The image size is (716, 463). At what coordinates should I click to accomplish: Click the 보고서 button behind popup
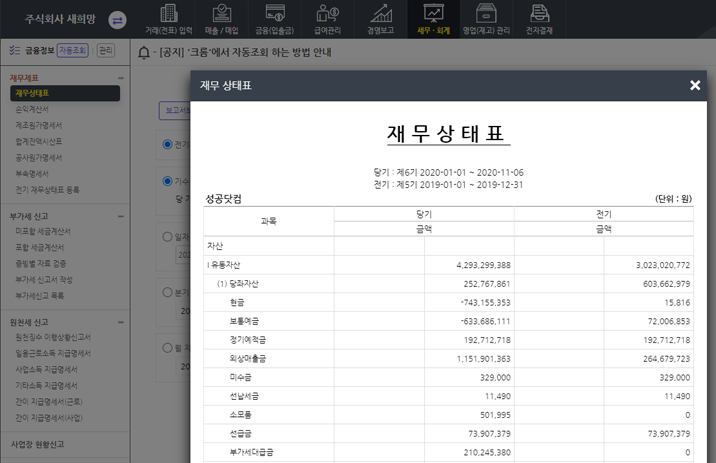coord(175,110)
